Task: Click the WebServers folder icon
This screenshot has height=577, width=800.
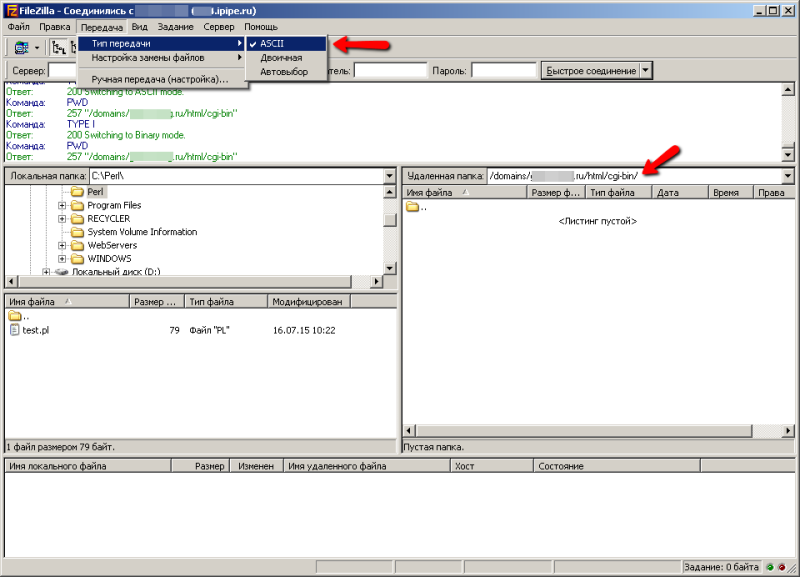Action: point(78,245)
